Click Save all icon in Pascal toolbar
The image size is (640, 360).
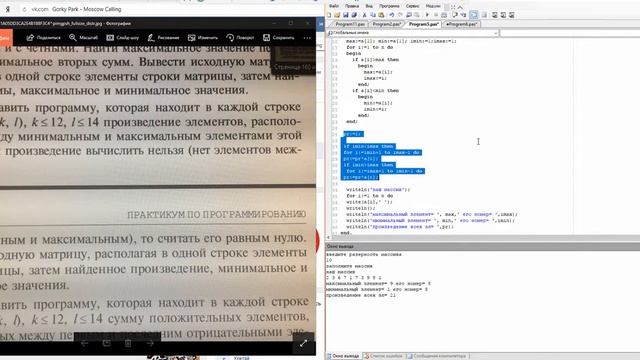point(353,15)
